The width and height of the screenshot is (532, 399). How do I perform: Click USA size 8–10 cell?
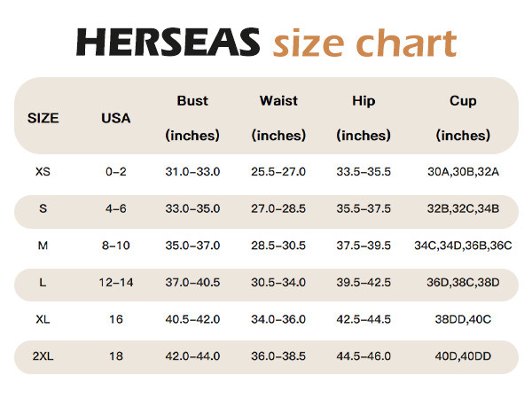coord(116,245)
